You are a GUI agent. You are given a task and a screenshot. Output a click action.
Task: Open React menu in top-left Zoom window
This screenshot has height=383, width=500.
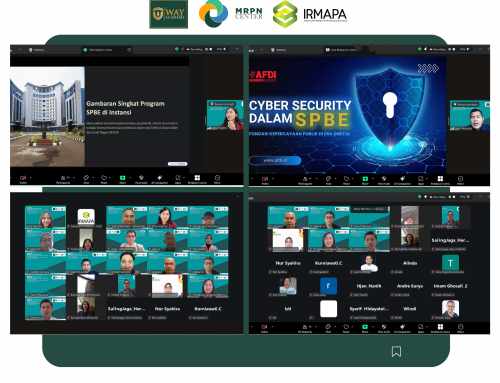coord(104,179)
